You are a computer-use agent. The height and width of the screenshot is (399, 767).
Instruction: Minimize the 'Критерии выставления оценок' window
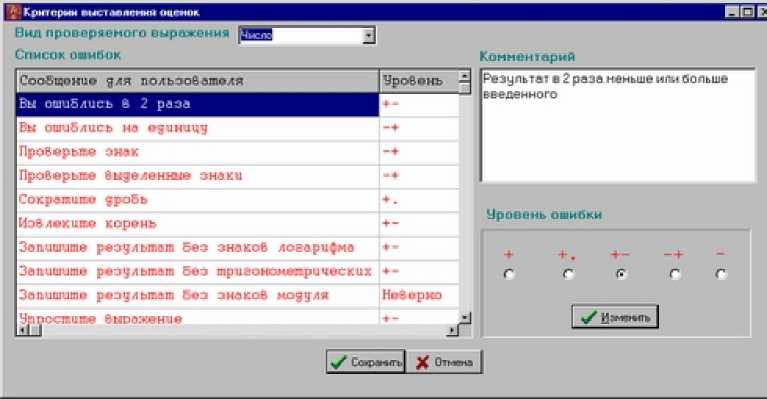(732, 12)
